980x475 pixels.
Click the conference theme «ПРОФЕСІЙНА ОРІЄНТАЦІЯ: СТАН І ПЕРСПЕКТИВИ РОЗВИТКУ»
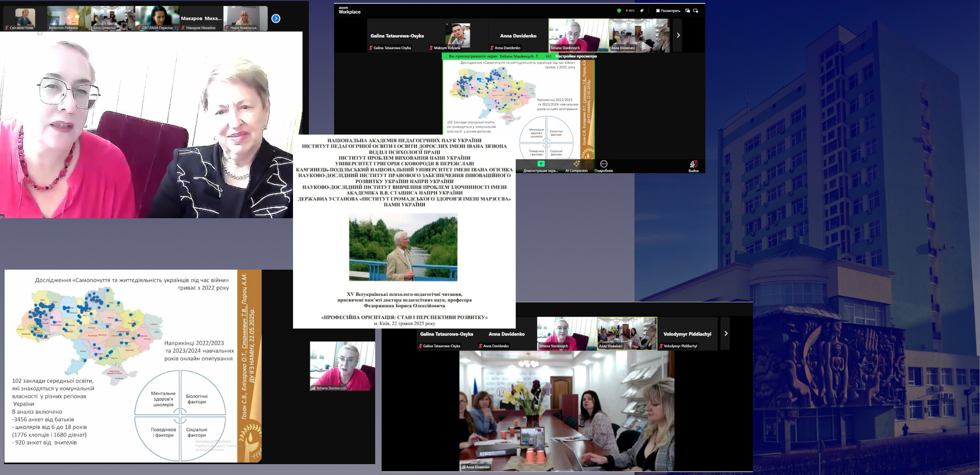tap(404, 317)
